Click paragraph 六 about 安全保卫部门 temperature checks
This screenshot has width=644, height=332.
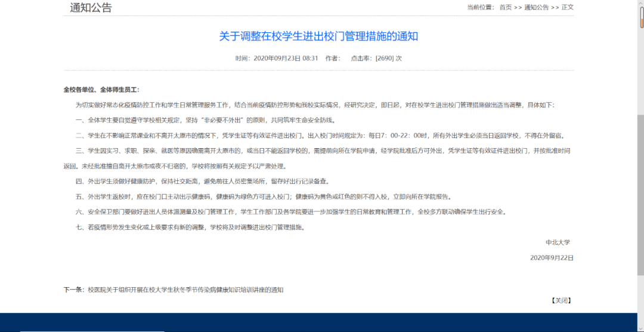[x=291, y=213]
